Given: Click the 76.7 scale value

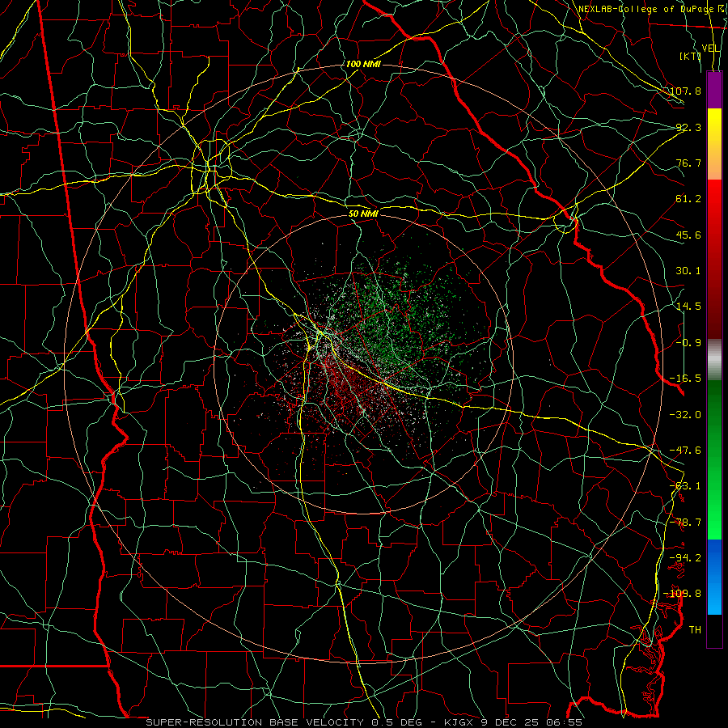Looking at the screenshot, I should [688, 163].
